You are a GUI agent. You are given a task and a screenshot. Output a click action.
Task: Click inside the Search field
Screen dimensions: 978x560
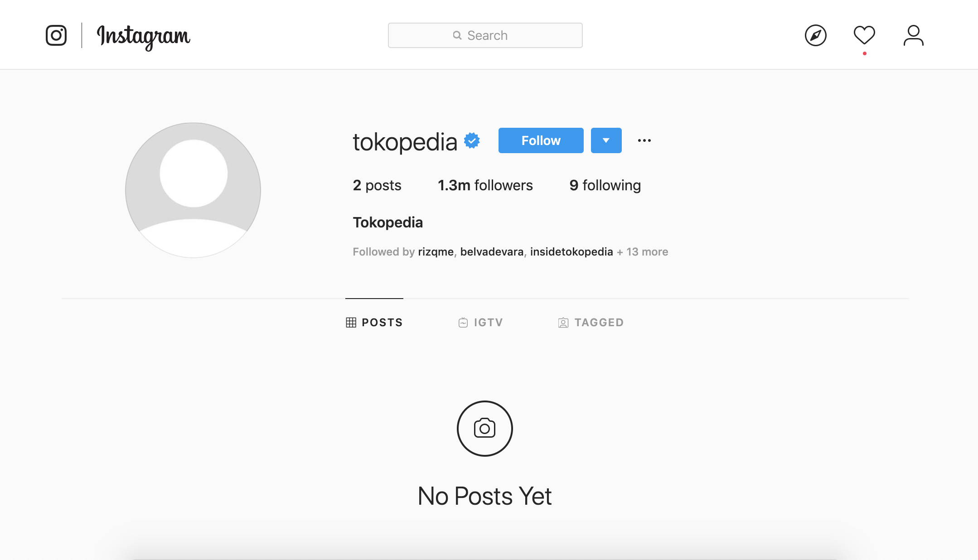(x=485, y=35)
